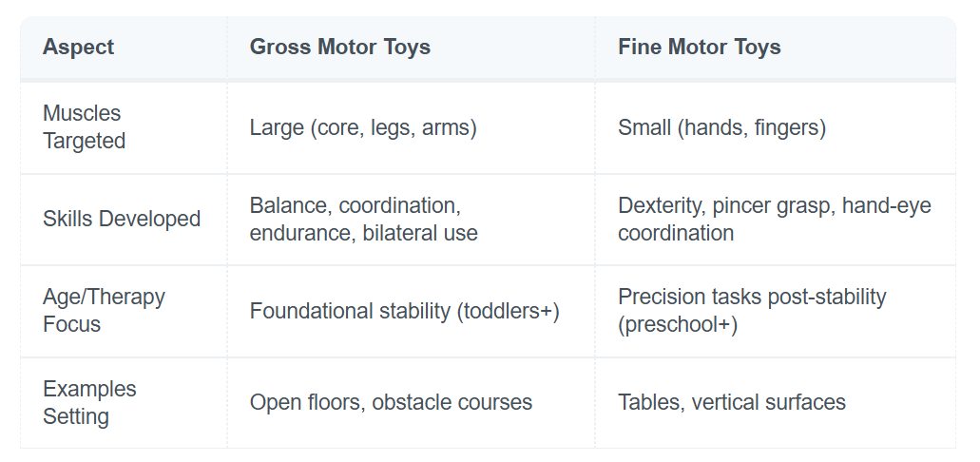Screen dimensions: 980x462
Task: Click the "Small (hands, fingers)" cell
Action: (721, 127)
